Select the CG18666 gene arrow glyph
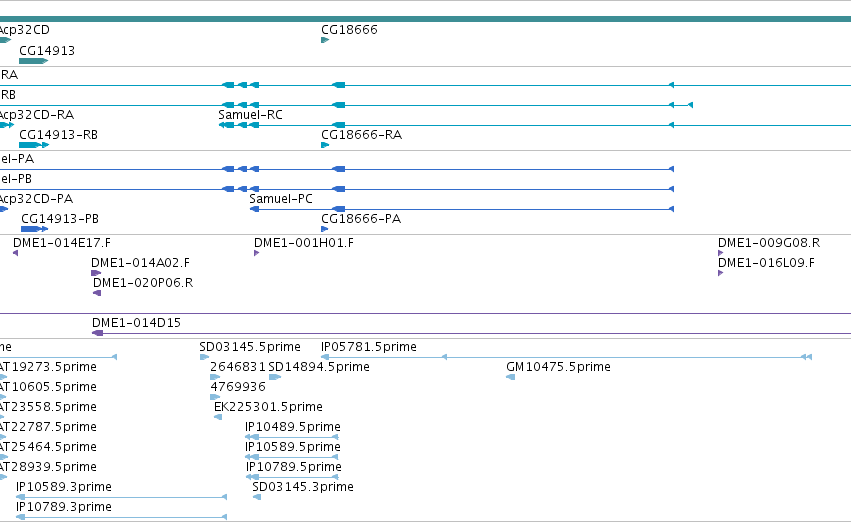 (x=325, y=40)
